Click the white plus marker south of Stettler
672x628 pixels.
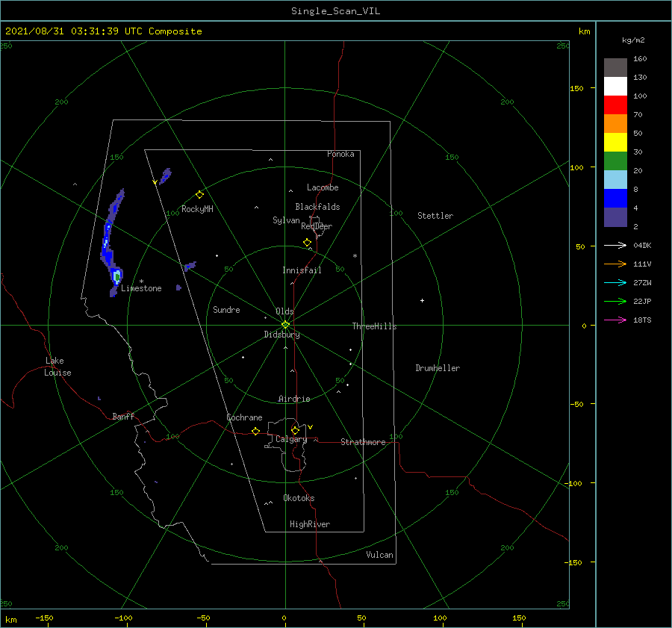[422, 300]
